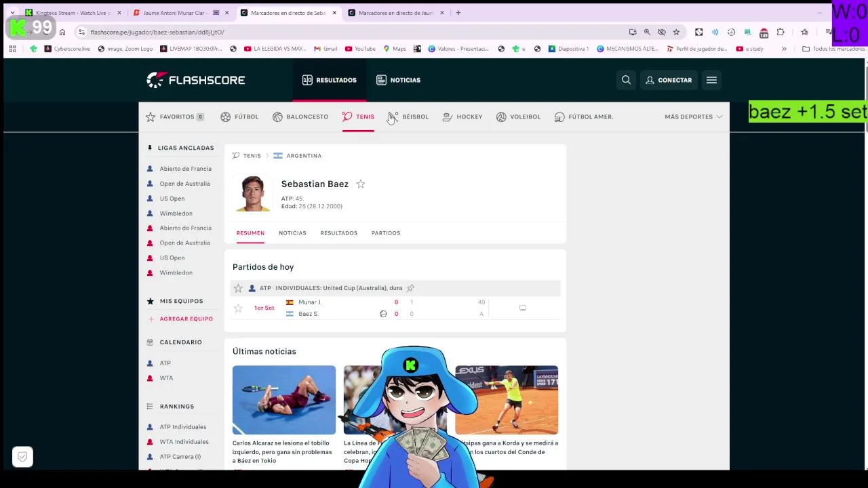The width and height of the screenshot is (868, 488).
Task: Click AGREGAR EQUIPO link
Action: 186,319
